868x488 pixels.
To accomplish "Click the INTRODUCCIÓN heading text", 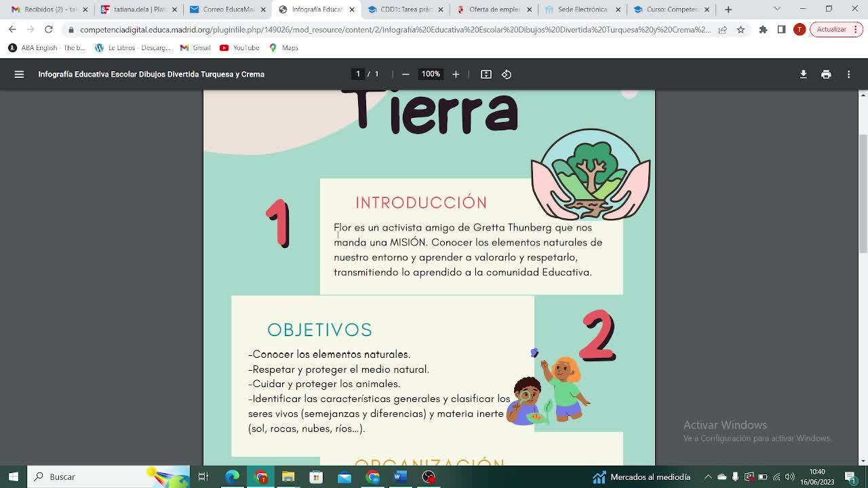I will (421, 203).
